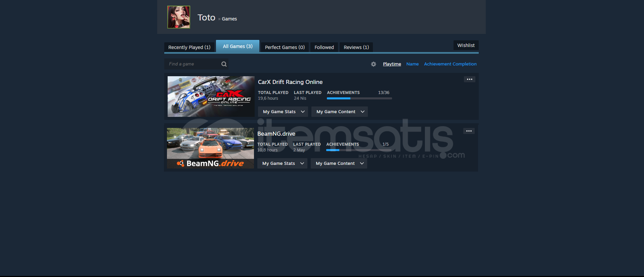Open the Reviews (1) tab

pyautogui.click(x=356, y=47)
